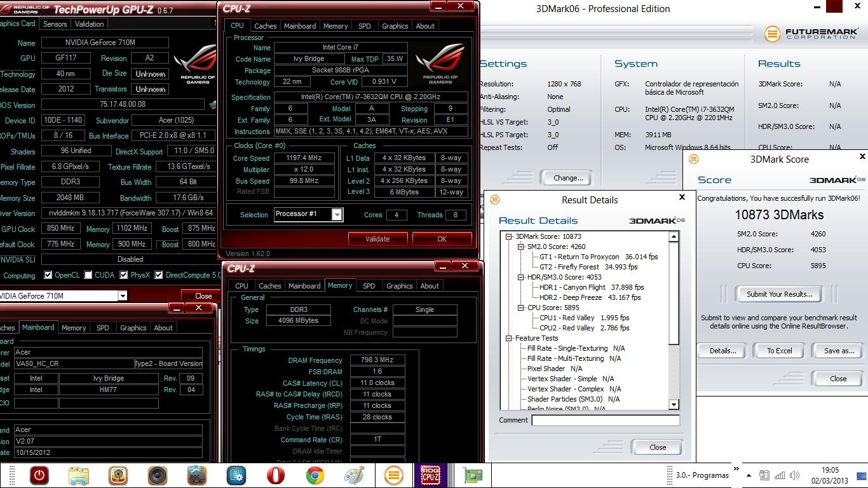Open Graphics tab in memory CPU-Z window
This screenshot has width=868, height=488.
point(399,286)
